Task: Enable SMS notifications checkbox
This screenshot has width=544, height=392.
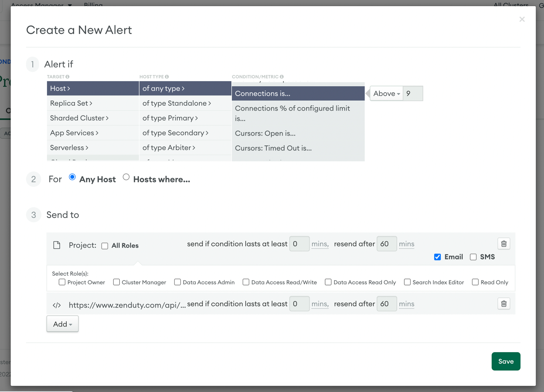Action: click(x=473, y=257)
